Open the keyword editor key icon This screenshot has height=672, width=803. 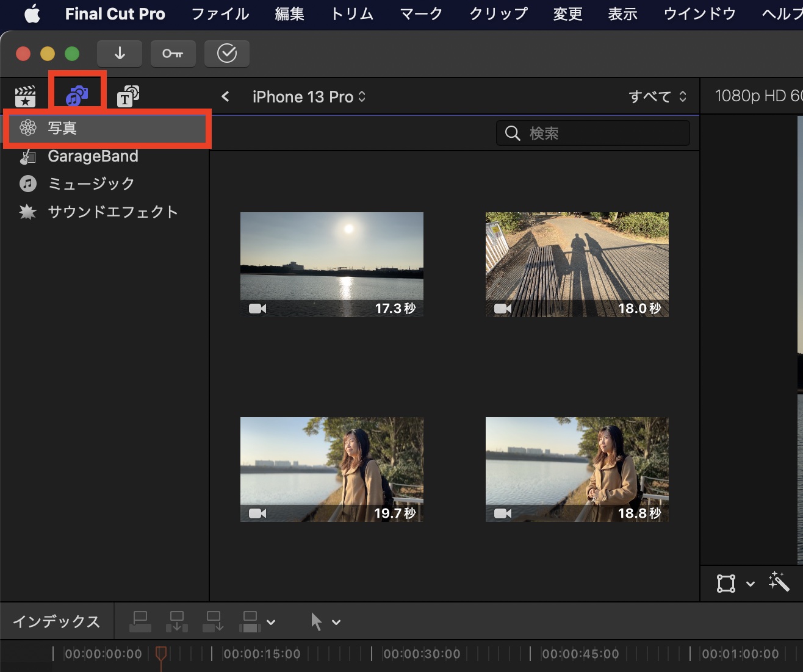(x=173, y=54)
